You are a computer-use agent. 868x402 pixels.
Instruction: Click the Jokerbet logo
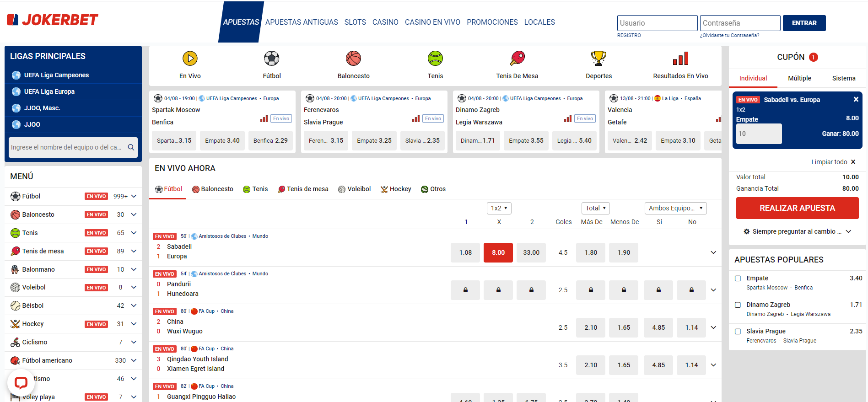click(x=52, y=20)
